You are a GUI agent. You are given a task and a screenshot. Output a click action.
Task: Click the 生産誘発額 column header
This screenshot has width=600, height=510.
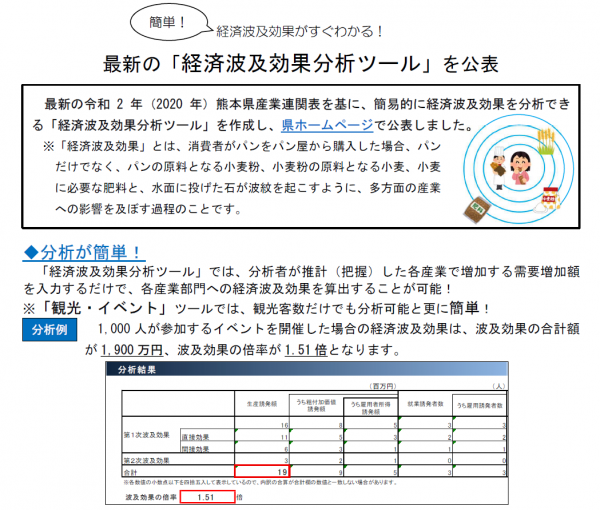[x=262, y=403]
